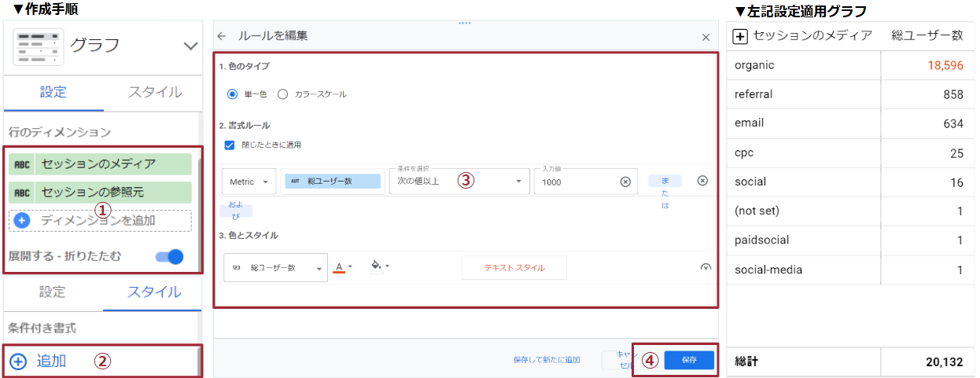Click the back arrow beside ルールを編集

click(x=222, y=36)
